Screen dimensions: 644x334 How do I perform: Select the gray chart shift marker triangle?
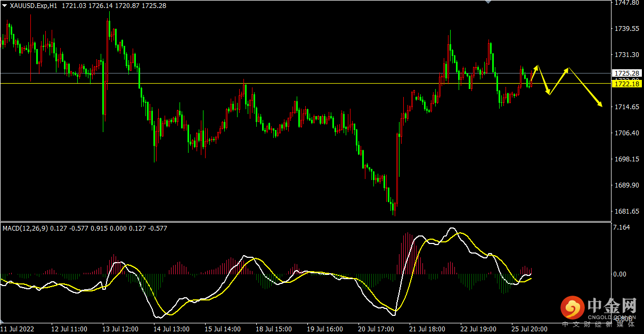487,2
